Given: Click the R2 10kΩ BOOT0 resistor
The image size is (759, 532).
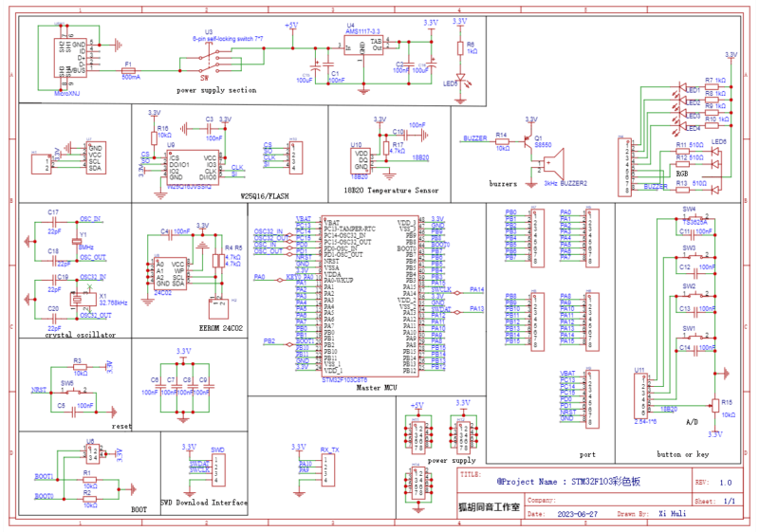Looking at the screenshot, I should click(x=90, y=499).
